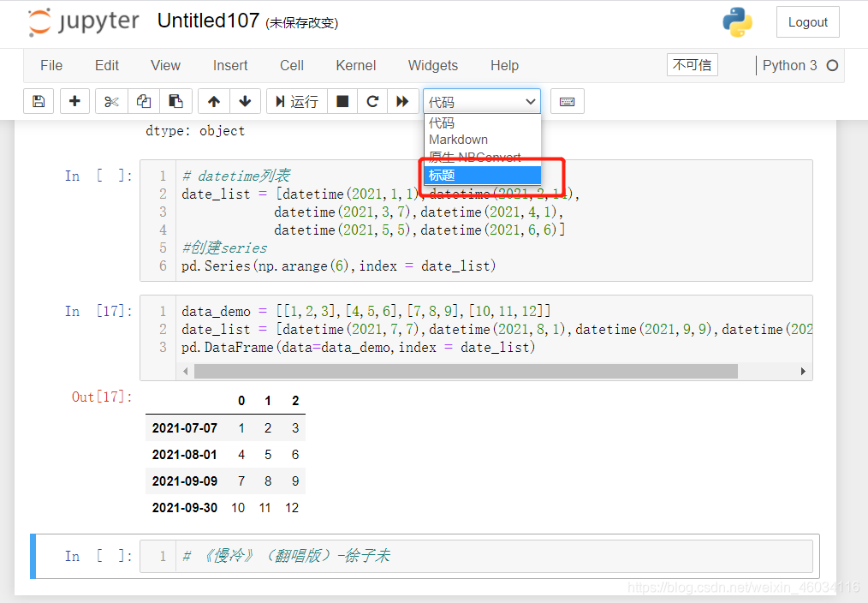
Task: Click scroll left arrow in code cell
Action: point(186,371)
